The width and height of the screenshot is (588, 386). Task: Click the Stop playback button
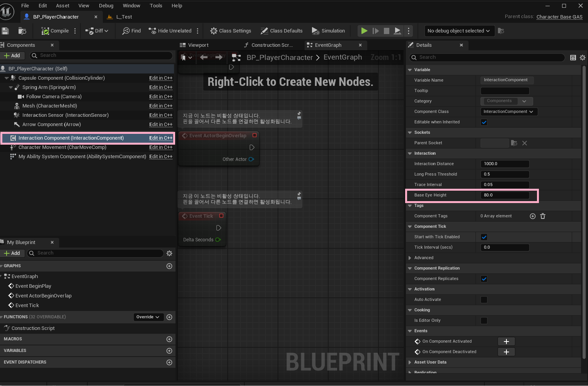pos(386,31)
